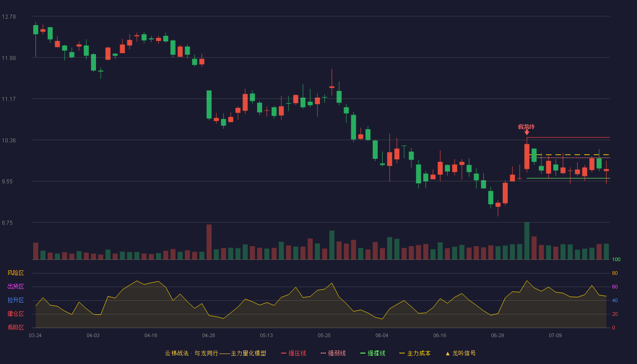This screenshot has width=637, height=364.
Task: Click the tallest volume bar near 04-28
Action: coord(209,242)
